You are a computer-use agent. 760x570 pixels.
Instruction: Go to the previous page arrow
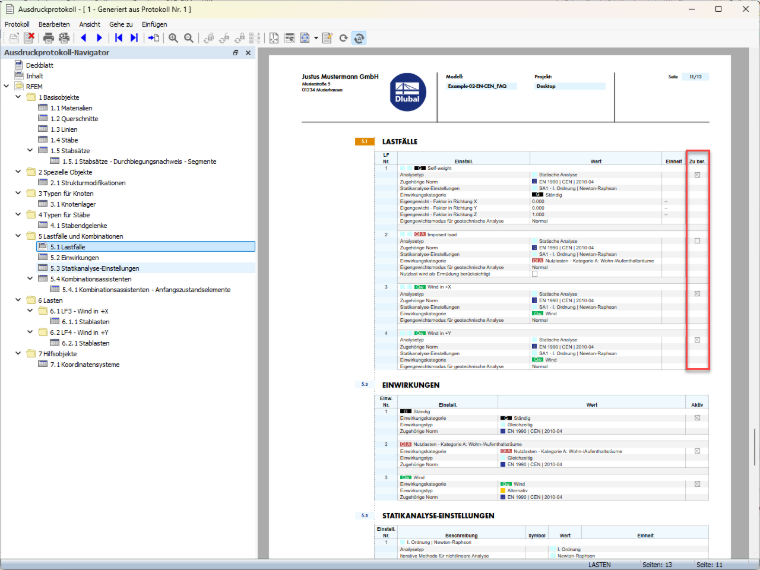(83, 38)
